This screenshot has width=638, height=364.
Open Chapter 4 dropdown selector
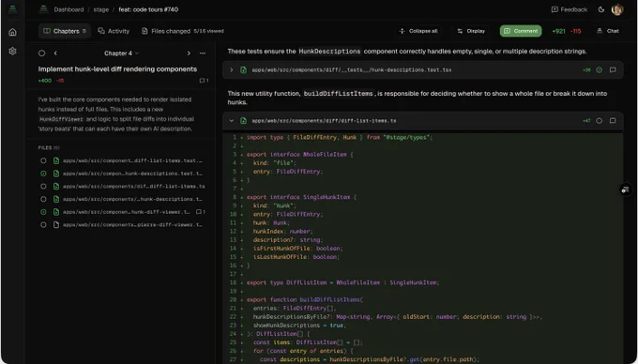tap(121, 53)
